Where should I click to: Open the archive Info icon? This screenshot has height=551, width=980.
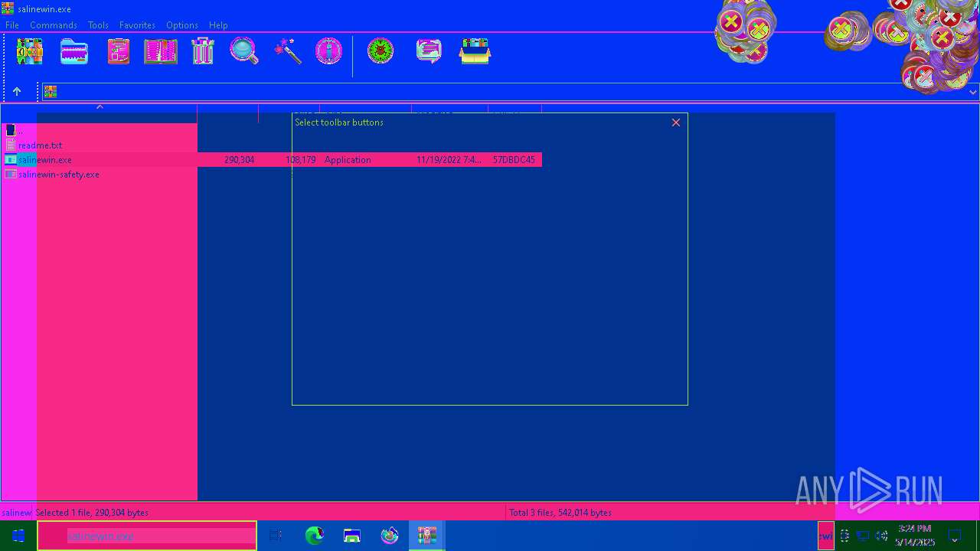329,51
